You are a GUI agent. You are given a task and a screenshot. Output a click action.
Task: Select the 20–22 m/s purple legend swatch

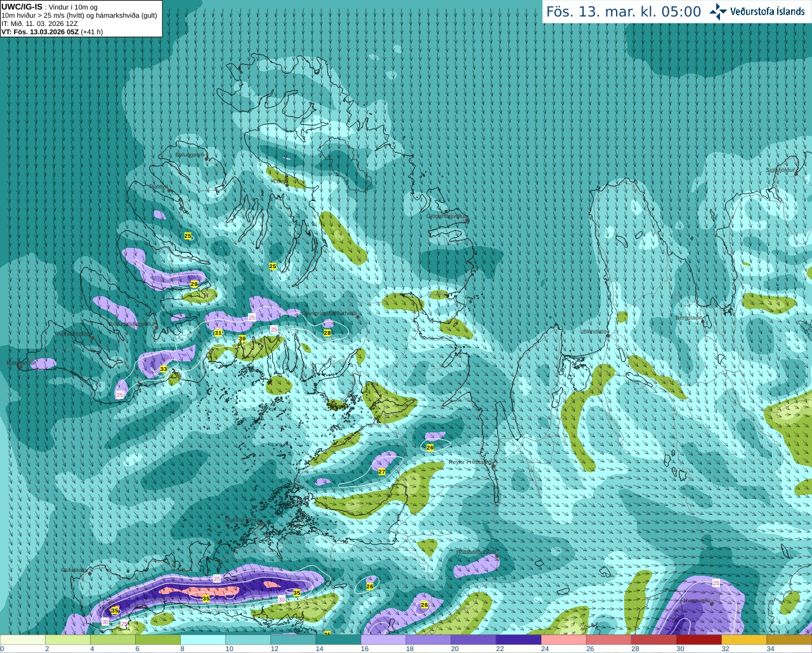point(473,640)
